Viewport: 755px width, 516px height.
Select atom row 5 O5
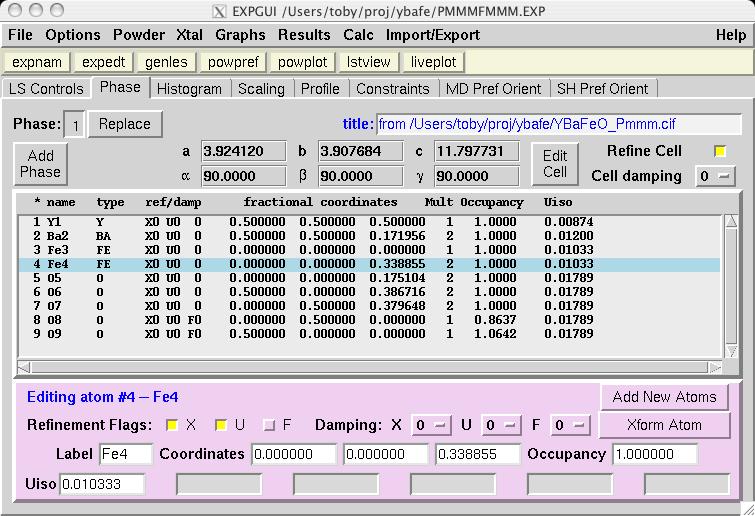pyautogui.click(x=369, y=278)
